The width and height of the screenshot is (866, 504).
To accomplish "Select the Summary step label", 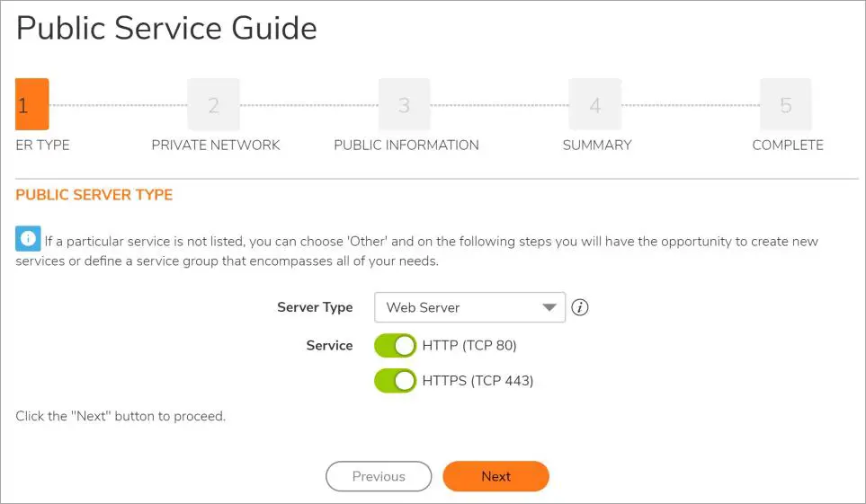I will (x=597, y=145).
